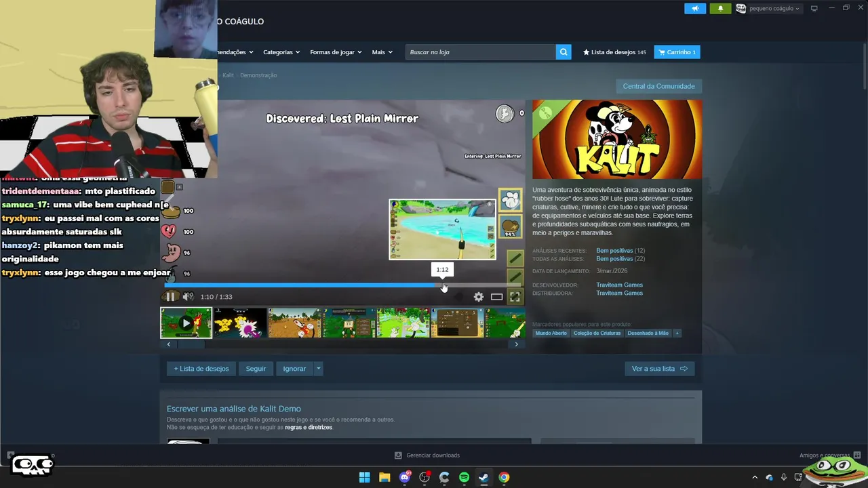Screen dimensions: 868x488
Task: Open video settings gear
Action: (x=479, y=297)
